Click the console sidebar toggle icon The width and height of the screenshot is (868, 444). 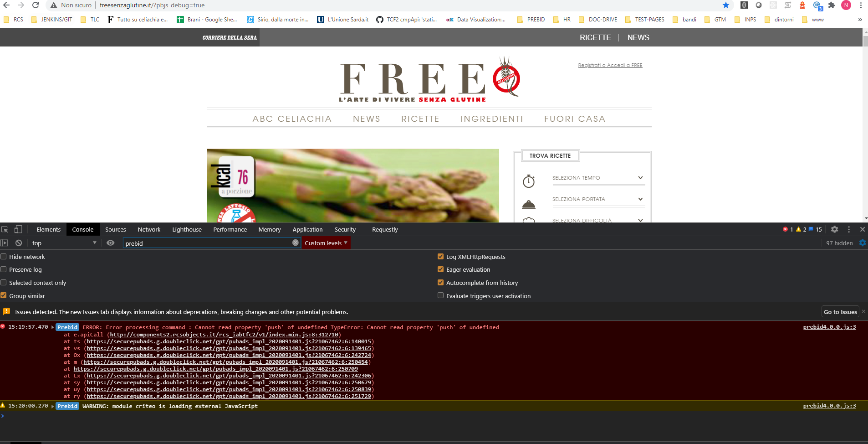click(5, 243)
